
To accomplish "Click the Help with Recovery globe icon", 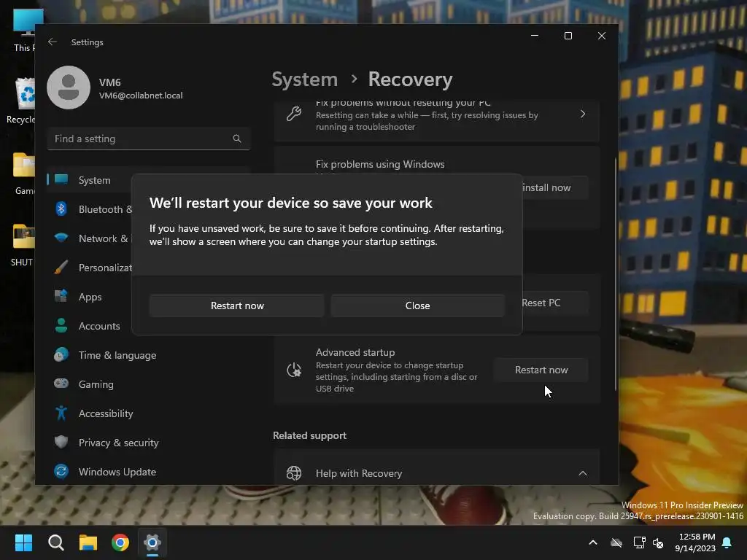I will click(294, 472).
